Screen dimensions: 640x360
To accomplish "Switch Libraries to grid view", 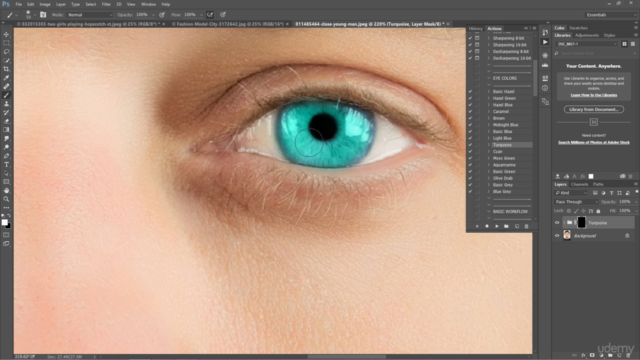I will pos(624,44).
